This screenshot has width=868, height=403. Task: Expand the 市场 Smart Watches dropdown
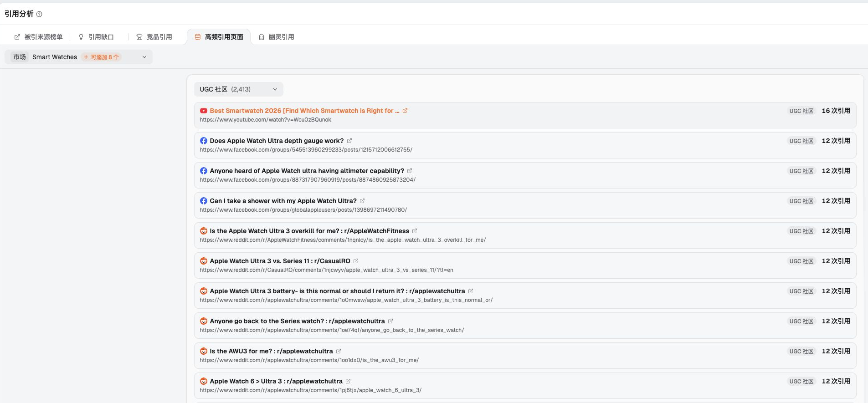pos(78,57)
